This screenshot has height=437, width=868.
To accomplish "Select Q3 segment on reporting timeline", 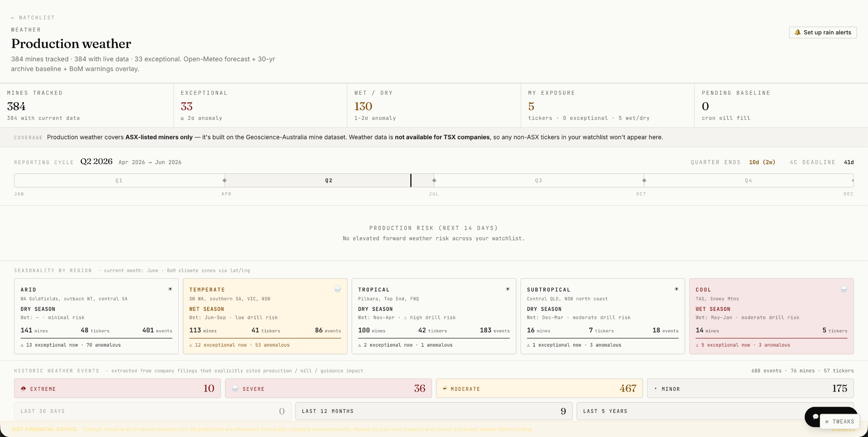I will click(x=539, y=180).
